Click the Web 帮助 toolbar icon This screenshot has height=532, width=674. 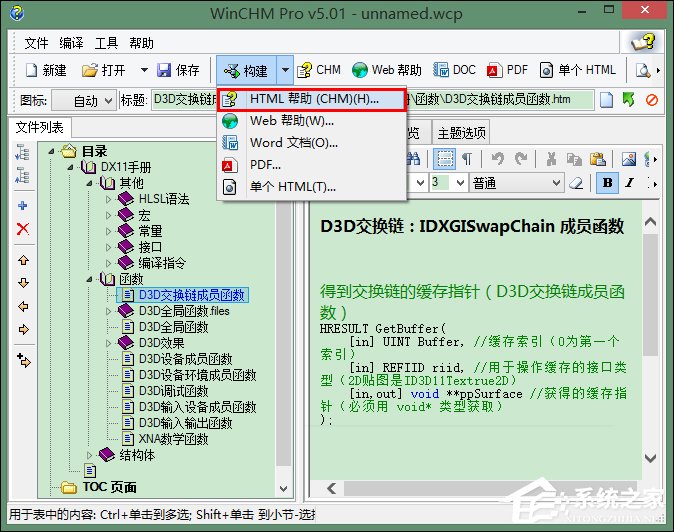386,70
